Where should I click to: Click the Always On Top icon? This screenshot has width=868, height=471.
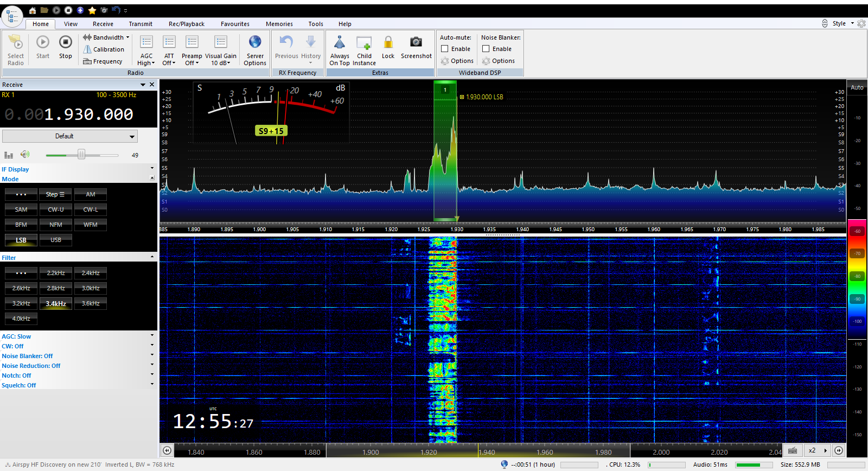(x=340, y=42)
